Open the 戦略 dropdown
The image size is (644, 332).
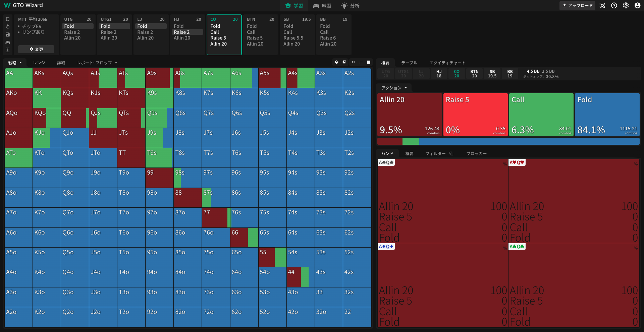[15, 63]
